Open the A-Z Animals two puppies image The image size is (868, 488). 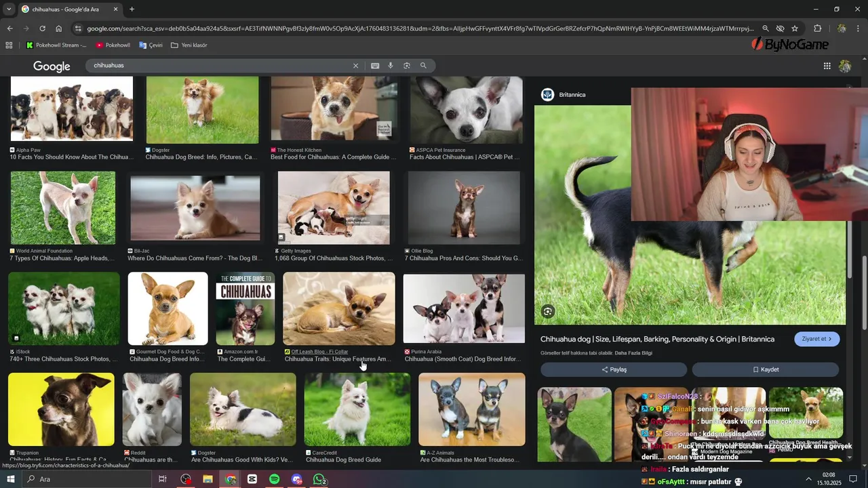(472, 409)
